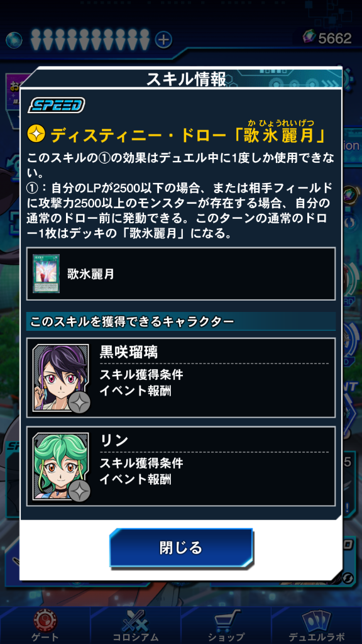Tap the 閉じる close button

181,548
